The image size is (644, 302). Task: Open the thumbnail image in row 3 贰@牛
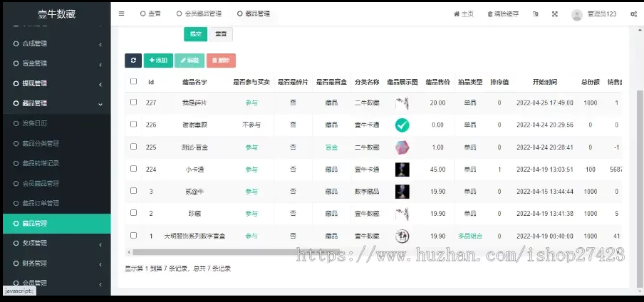click(x=402, y=192)
